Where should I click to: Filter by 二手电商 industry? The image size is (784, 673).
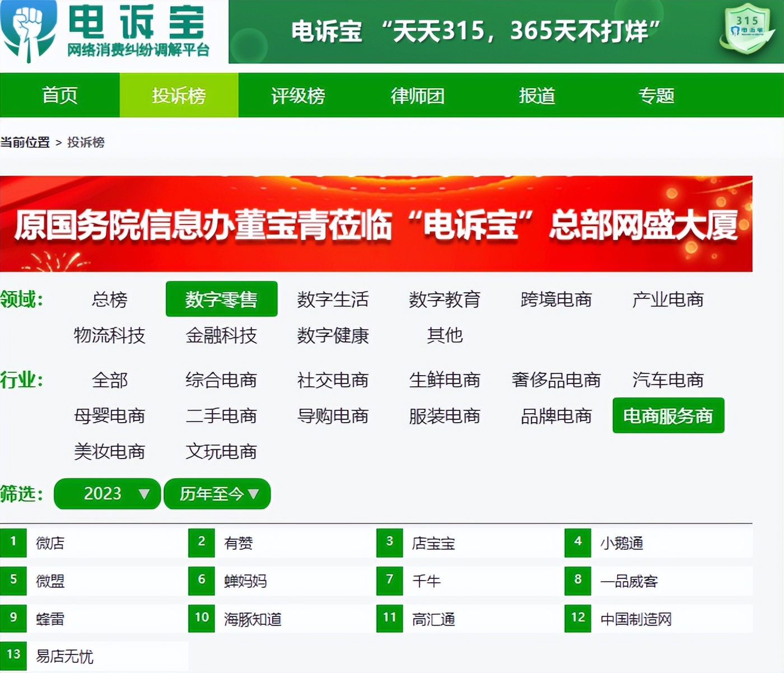click(x=222, y=416)
